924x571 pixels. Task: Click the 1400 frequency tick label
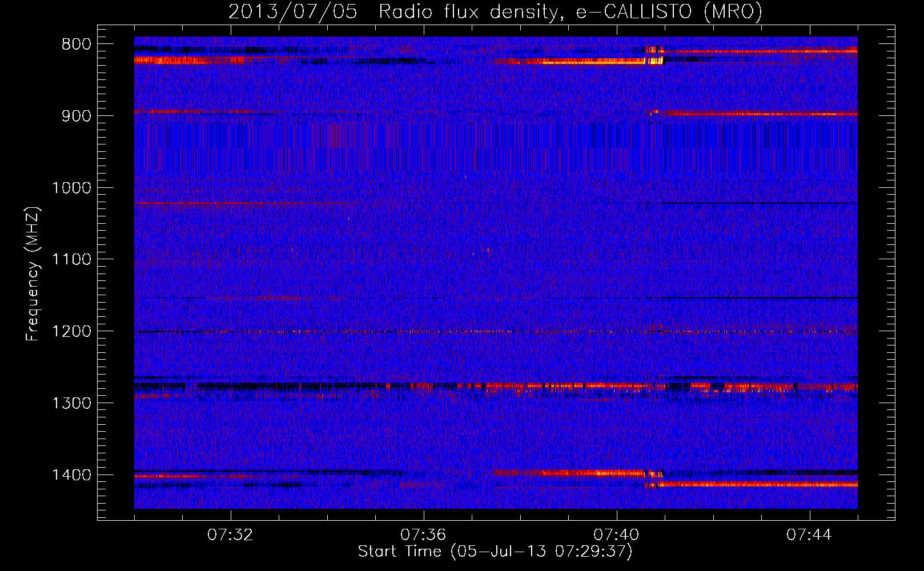(x=71, y=475)
